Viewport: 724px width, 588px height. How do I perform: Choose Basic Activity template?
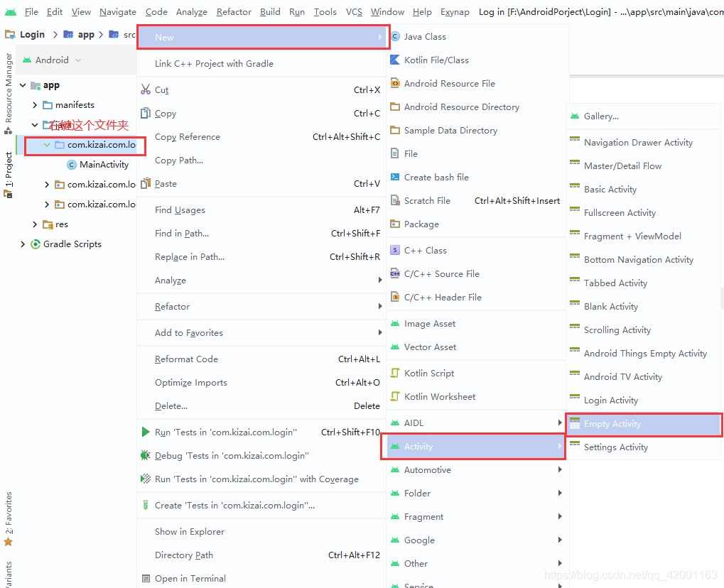click(x=644, y=189)
